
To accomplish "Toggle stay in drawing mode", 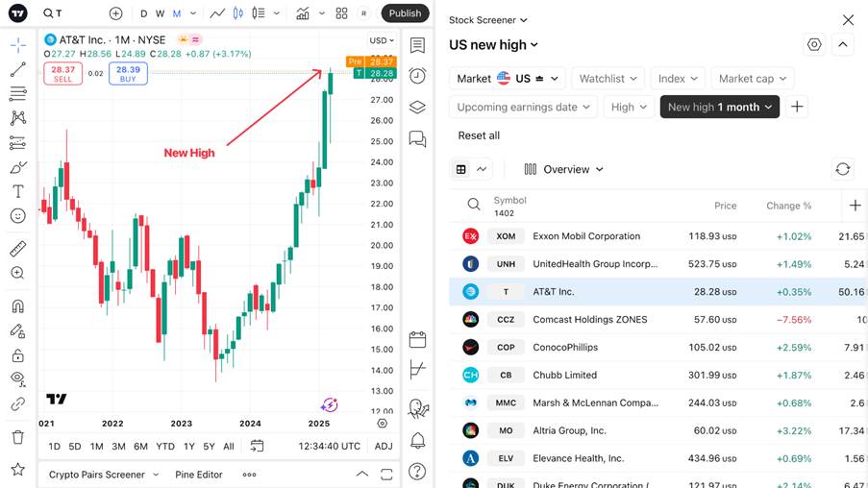I will (x=17, y=330).
